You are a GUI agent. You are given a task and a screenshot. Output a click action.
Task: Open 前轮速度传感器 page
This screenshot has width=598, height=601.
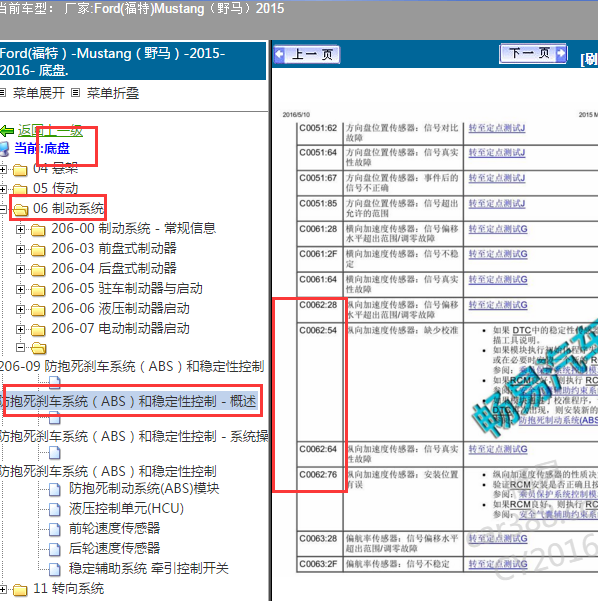click(x=114, y=528)
